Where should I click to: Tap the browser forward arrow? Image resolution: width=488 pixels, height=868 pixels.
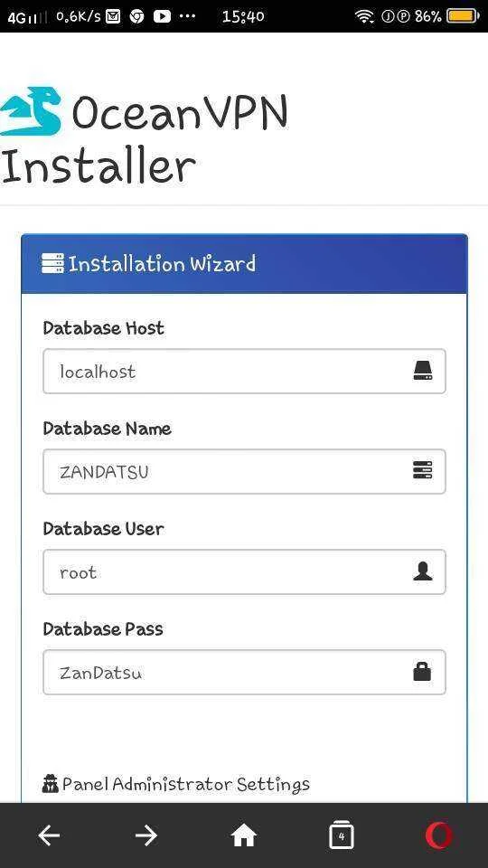pos(146,835)
